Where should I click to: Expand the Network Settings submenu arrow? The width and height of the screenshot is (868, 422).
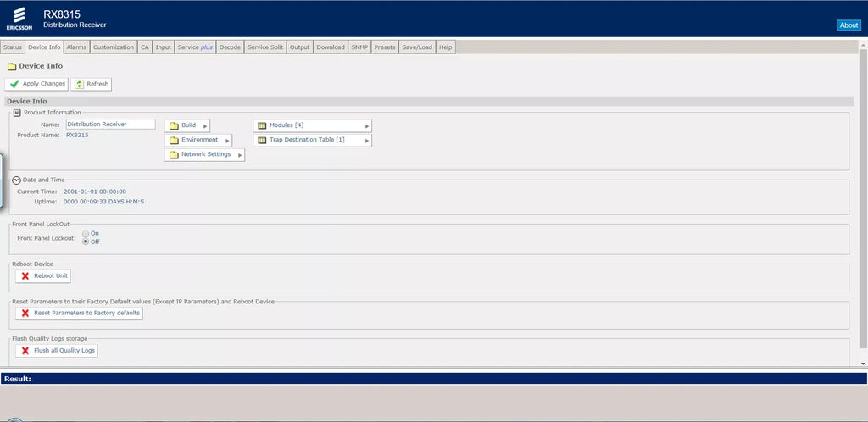[240, 155]
